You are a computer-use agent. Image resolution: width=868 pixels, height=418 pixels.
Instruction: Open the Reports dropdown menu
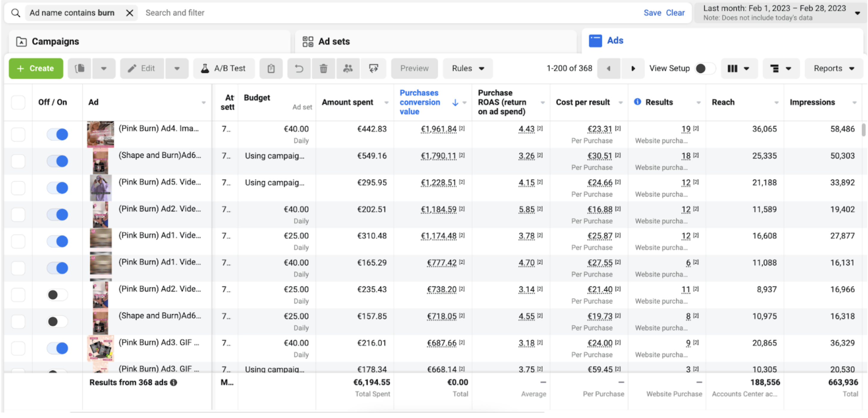coord(834,69)
